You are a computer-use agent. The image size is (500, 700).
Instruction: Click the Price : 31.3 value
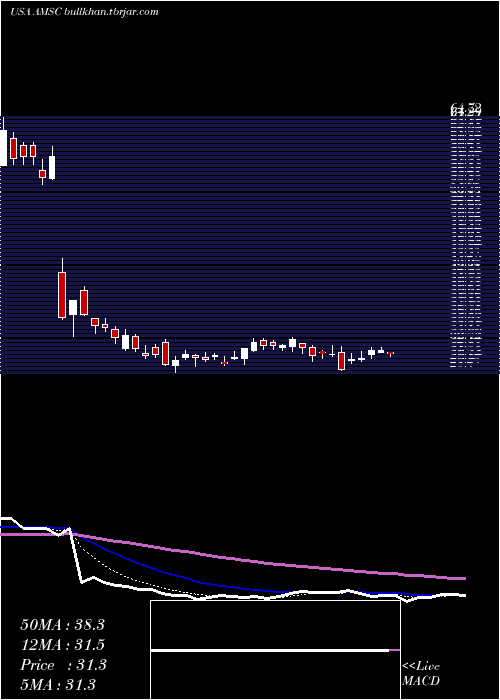63,665
